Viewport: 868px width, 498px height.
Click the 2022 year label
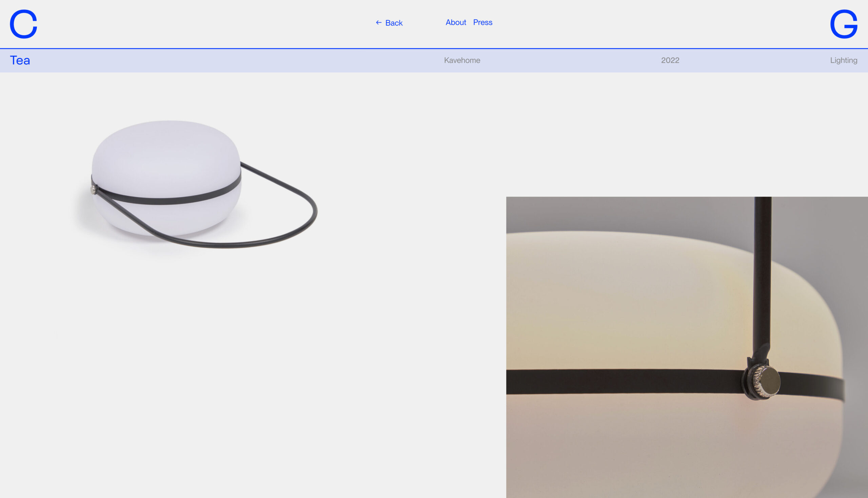[670, 61]
